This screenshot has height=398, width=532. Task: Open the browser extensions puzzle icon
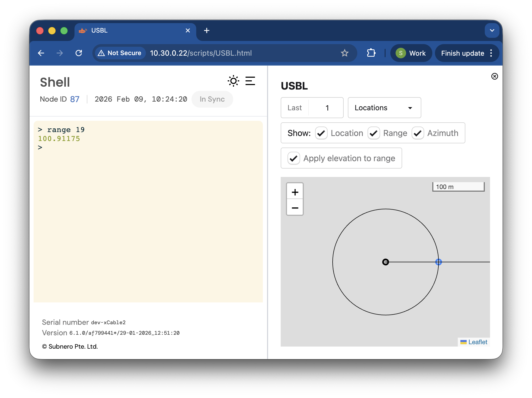pos(371,53)
